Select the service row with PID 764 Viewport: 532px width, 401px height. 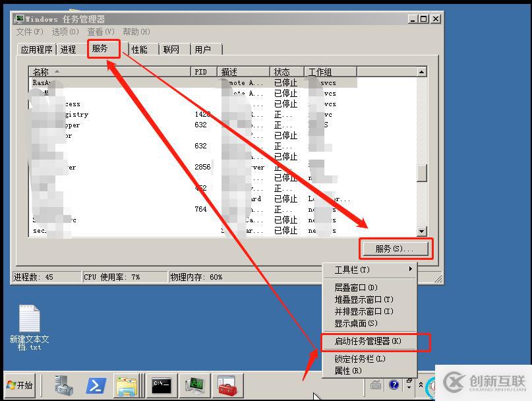click(x=193, y=209)
